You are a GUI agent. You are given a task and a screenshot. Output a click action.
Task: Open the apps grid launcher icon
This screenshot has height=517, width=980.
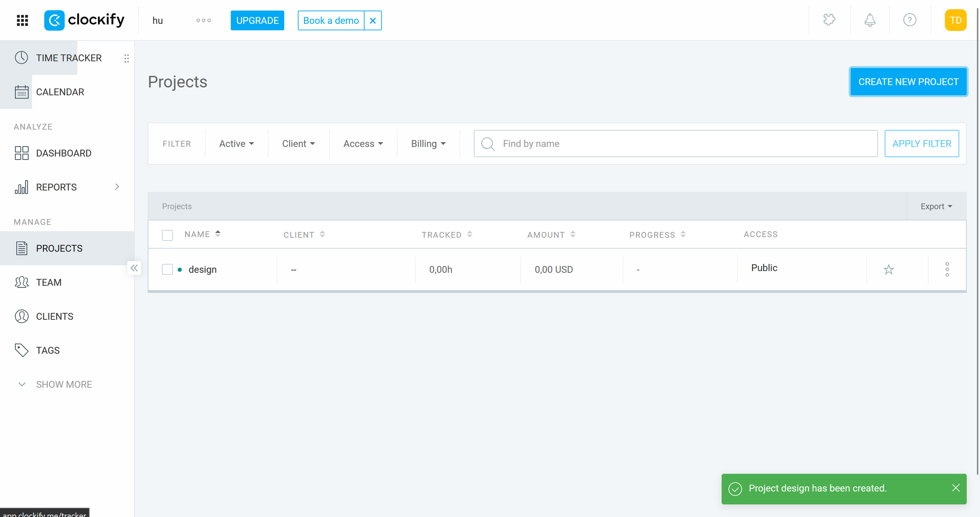tap(22, 20)
